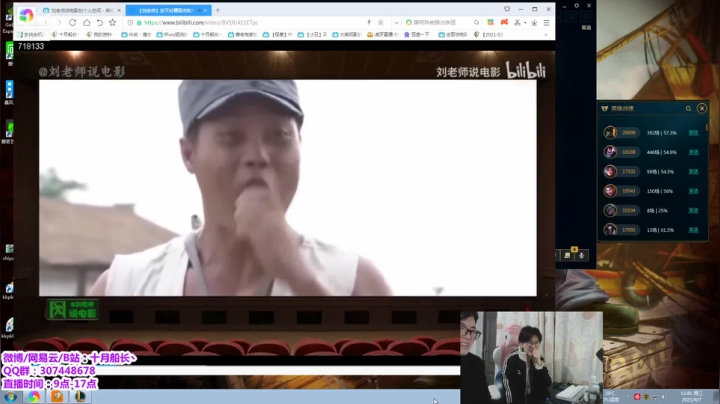Open the colorful grid apps extension
Screen dimensions: 720x404
coord(490,22)
